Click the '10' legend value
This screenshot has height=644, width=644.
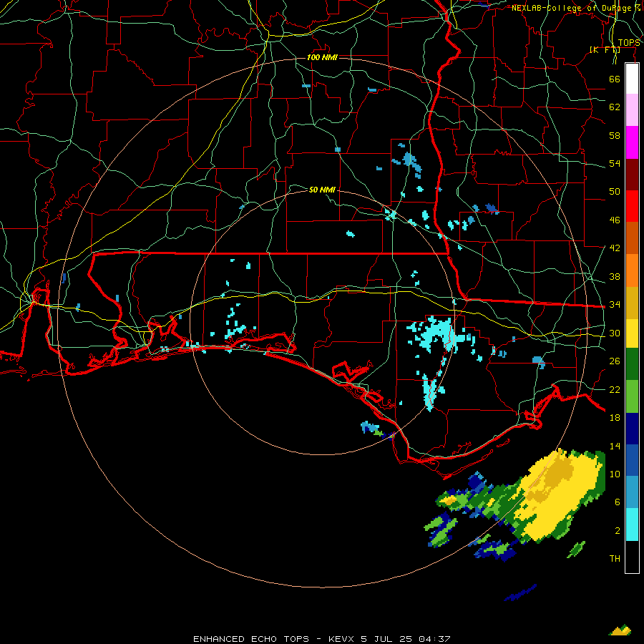[x=615, y=474]
